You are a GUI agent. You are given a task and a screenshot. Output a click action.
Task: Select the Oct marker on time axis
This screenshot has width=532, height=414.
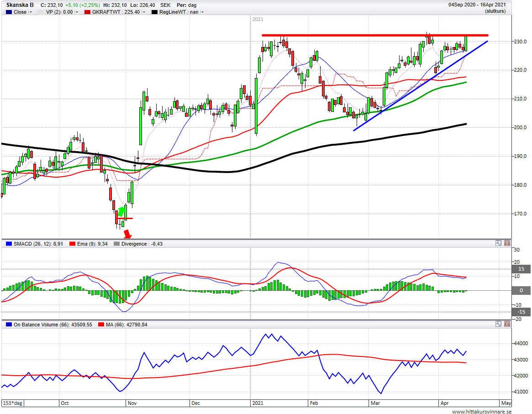(64, 403)
